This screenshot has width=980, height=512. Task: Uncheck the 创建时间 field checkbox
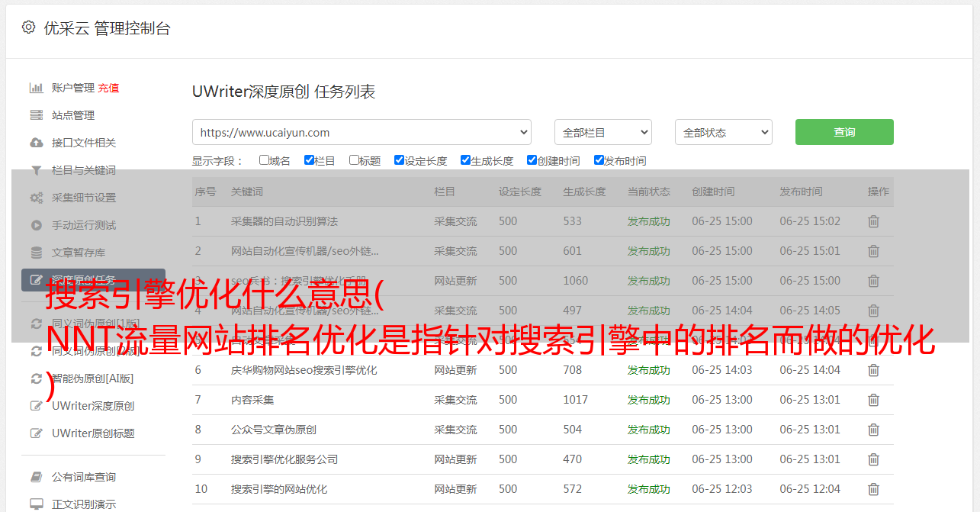click(x=532, y=160)
